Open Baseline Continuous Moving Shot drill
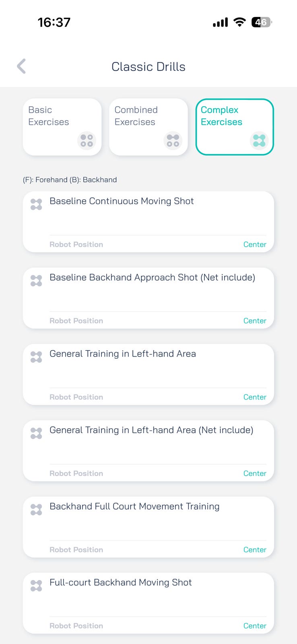 tap(148, 222)
